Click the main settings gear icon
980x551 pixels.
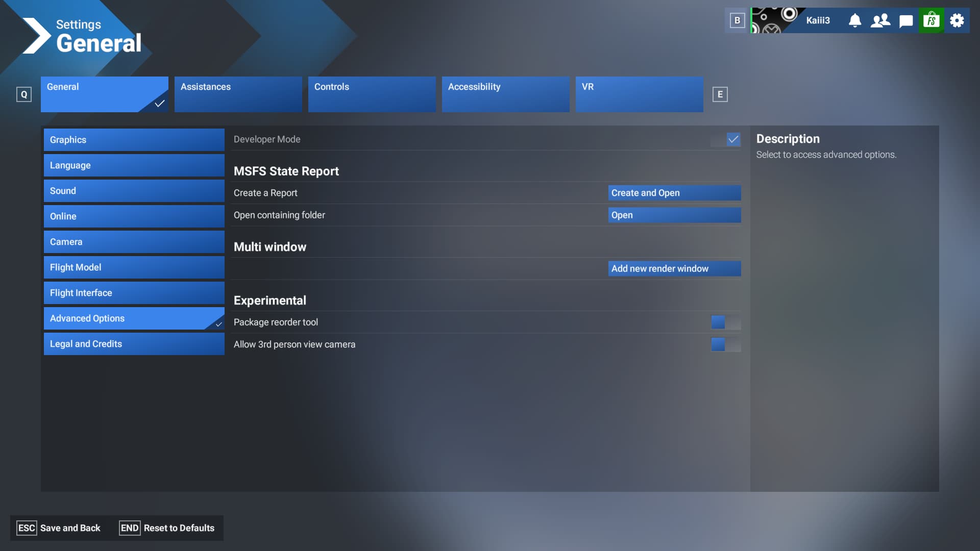957,20
